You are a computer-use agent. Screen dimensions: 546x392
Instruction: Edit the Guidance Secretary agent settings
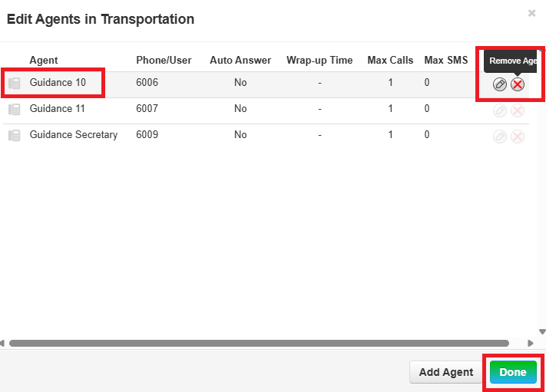500,137
